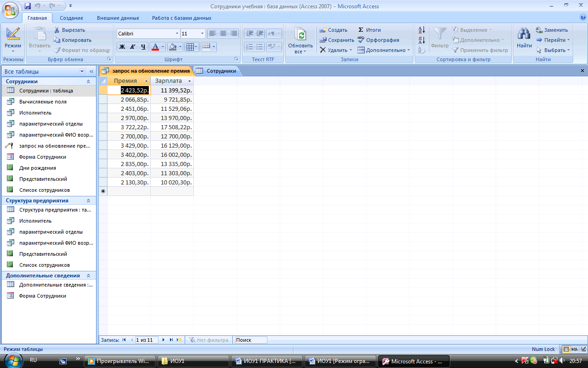Open the Вычисляемые поля query
Image resolution: width=588 pixels, height=368 pixels.
(48, 102)
